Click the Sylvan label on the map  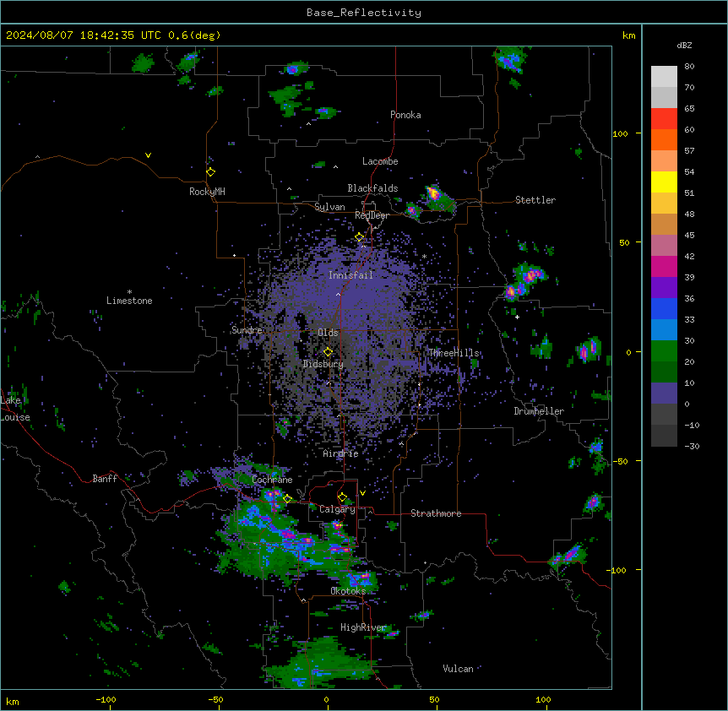[x=329, y=207]
